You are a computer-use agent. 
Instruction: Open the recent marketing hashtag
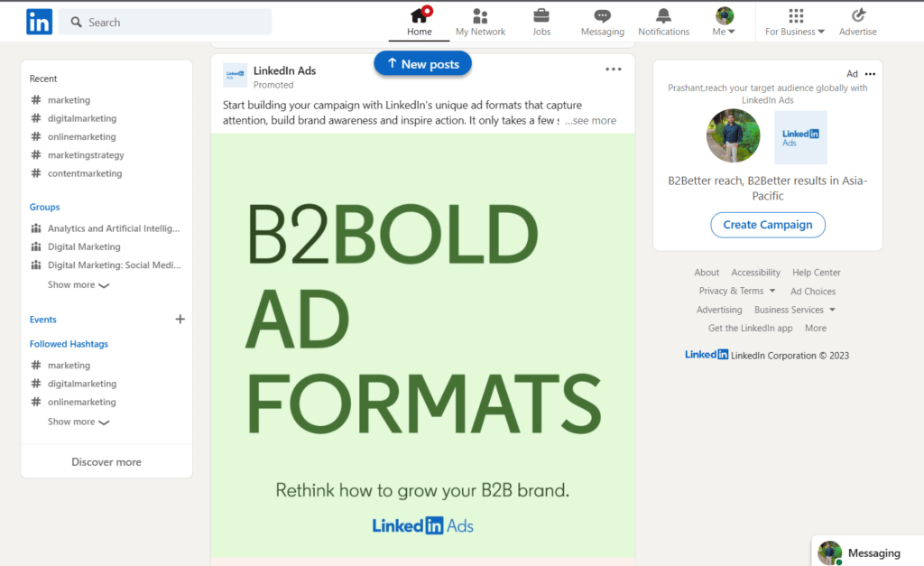click(69, 99)
